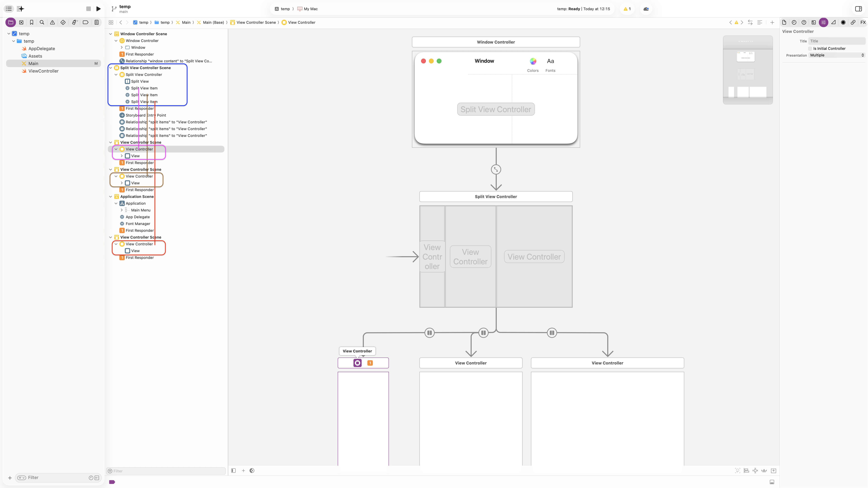This screenshot has height=488, width=868.
Task: Expand the Main Menu tree item
Action: point(122,210)
